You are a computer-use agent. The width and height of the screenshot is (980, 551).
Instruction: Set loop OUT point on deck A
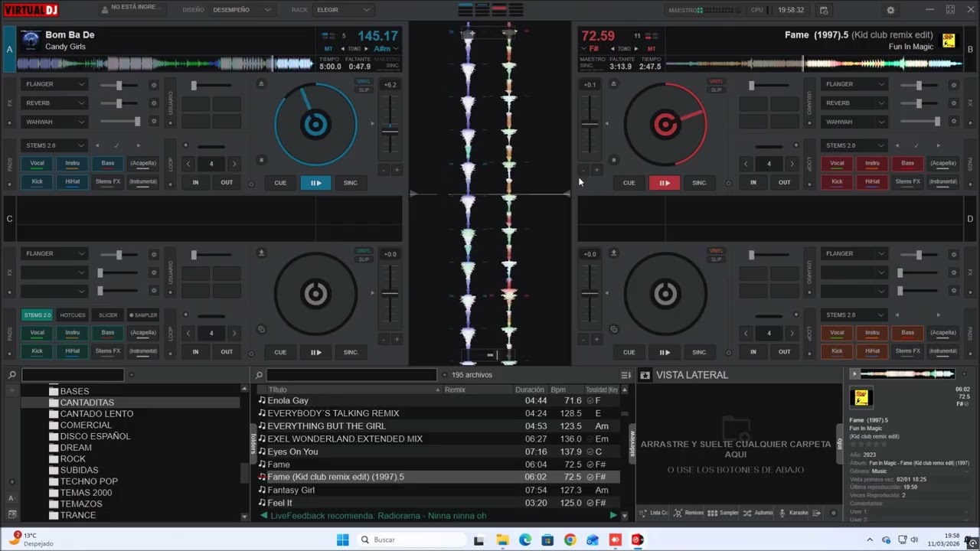coord(227,183)
